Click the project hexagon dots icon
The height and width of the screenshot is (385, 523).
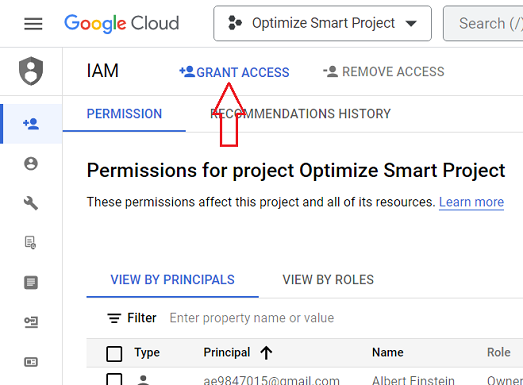234,23
